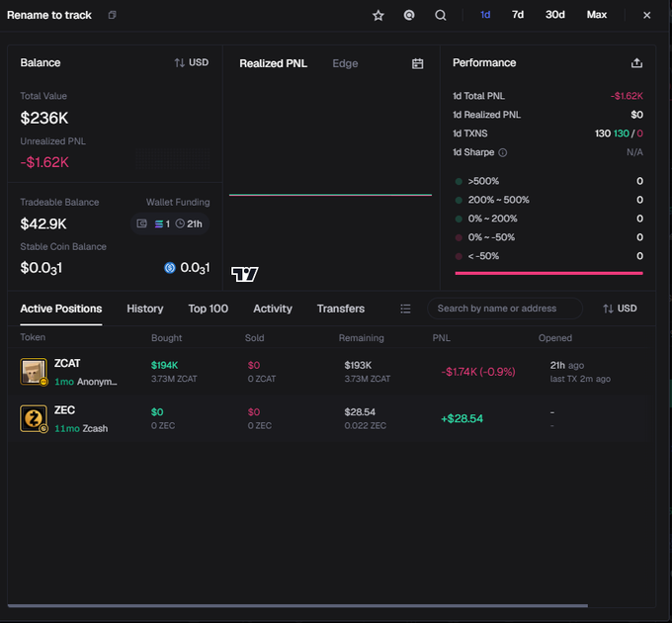Click the 1d TXNS count 130
This screenshot has width=672, height=623.
(x=603, y=133)
